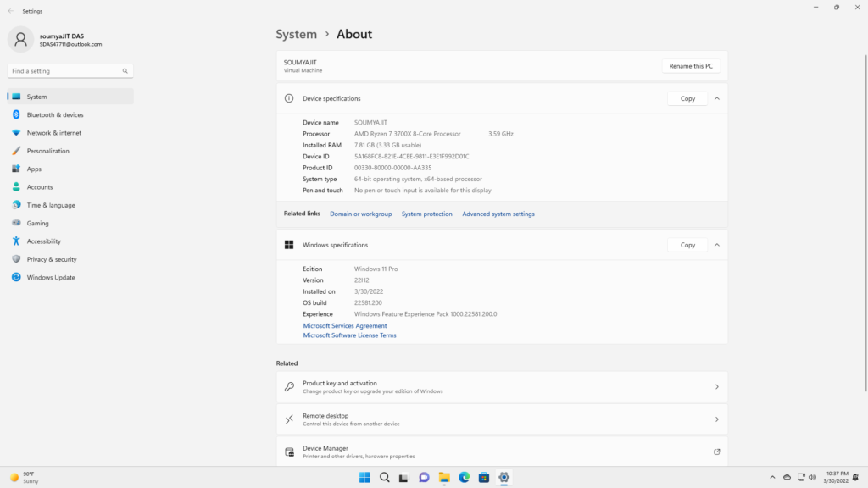The image size is (868, 488).
Task: Click the network icon in system tray
Action: [801, 477]
